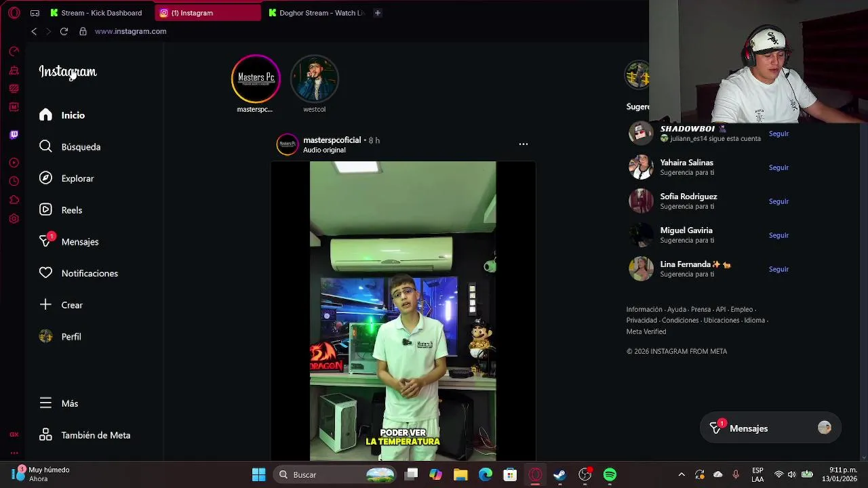The width and height of the screenshot is (868, 488).
Task: Open taskbar volume speaker control
Action: 793,474
